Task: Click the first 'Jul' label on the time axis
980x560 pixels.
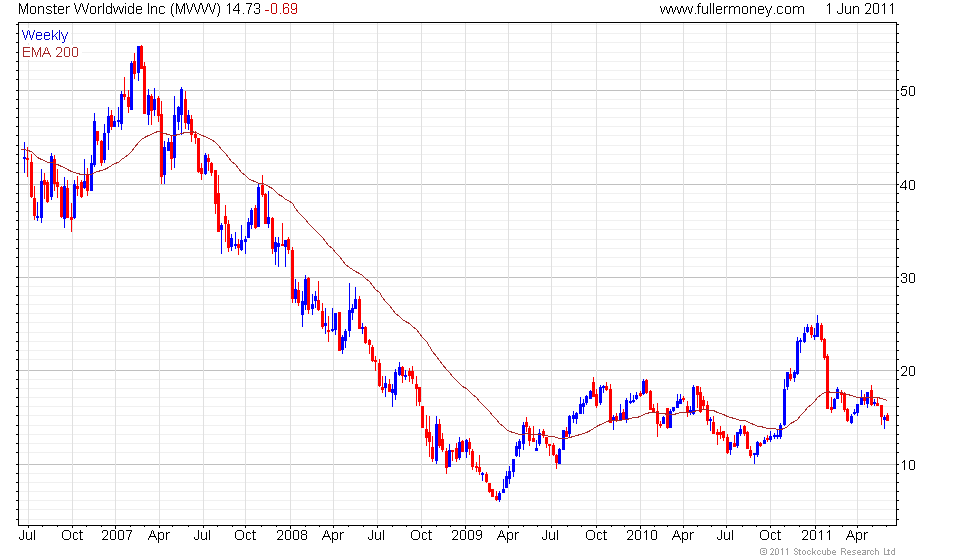Action: point(28,536)
